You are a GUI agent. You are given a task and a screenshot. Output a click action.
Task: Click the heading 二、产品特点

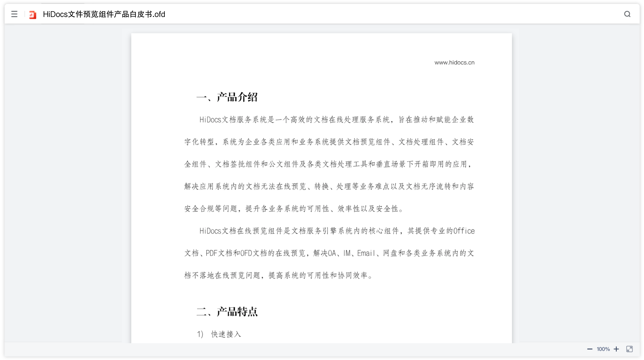(227, 312)
